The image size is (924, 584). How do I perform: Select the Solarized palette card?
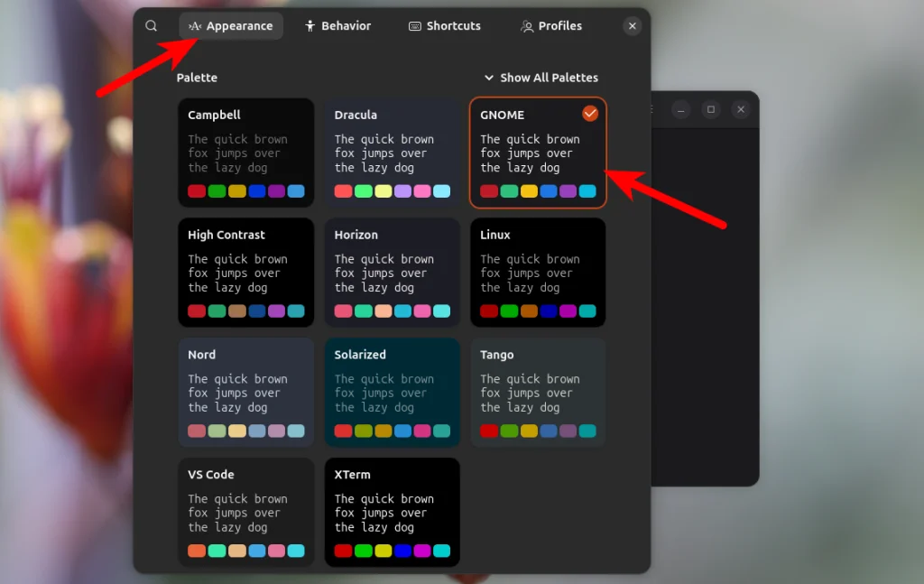tap(393, 393)
